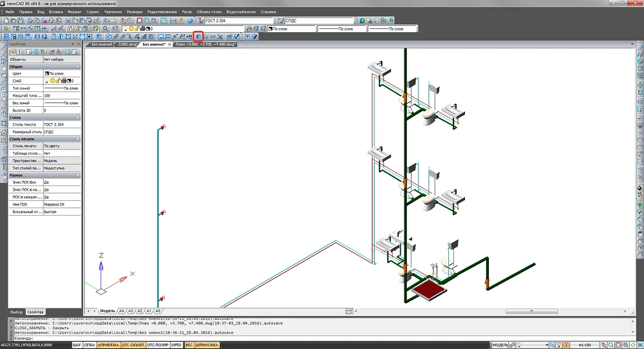644x349 pixels.
Task: Click the undo arrow icon
Action: point(106,21)
